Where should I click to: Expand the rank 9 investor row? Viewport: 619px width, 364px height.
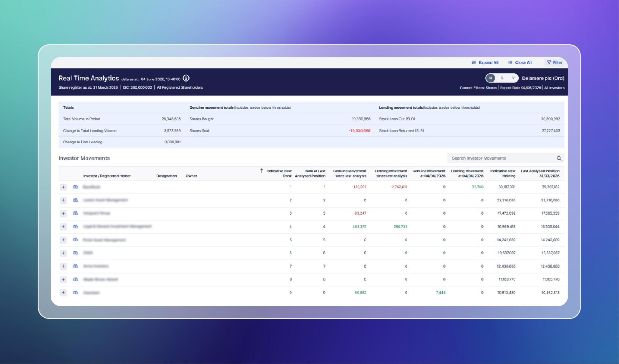point(63,293)
